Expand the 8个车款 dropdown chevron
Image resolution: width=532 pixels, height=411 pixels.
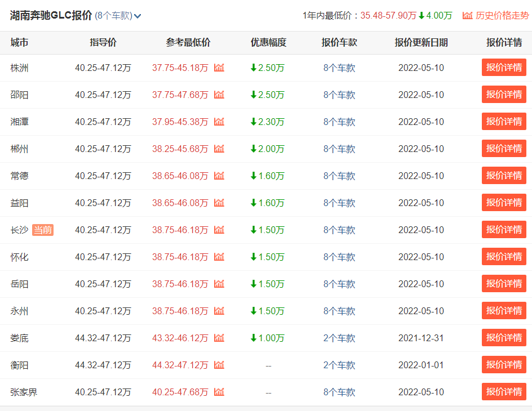point(138,16)
